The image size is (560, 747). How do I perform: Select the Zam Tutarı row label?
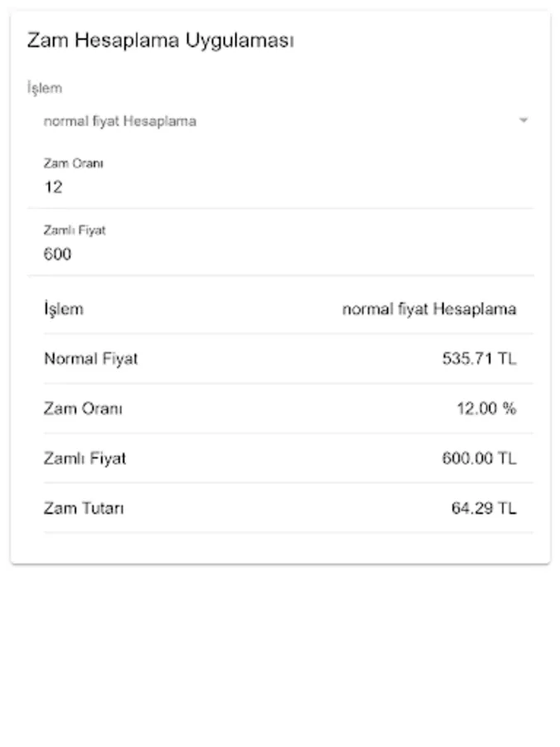click(84, 508)
